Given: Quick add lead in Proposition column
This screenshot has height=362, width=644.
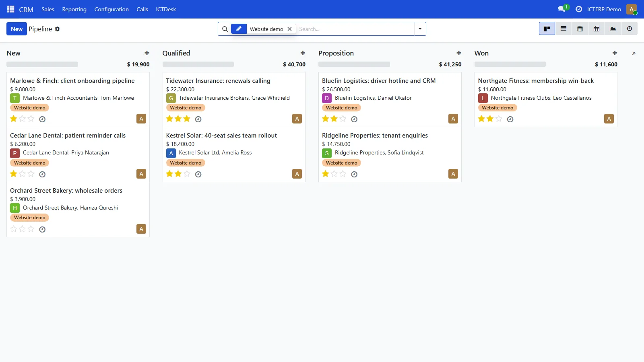Looking at the screenshot, I should [x=459, y=53].
